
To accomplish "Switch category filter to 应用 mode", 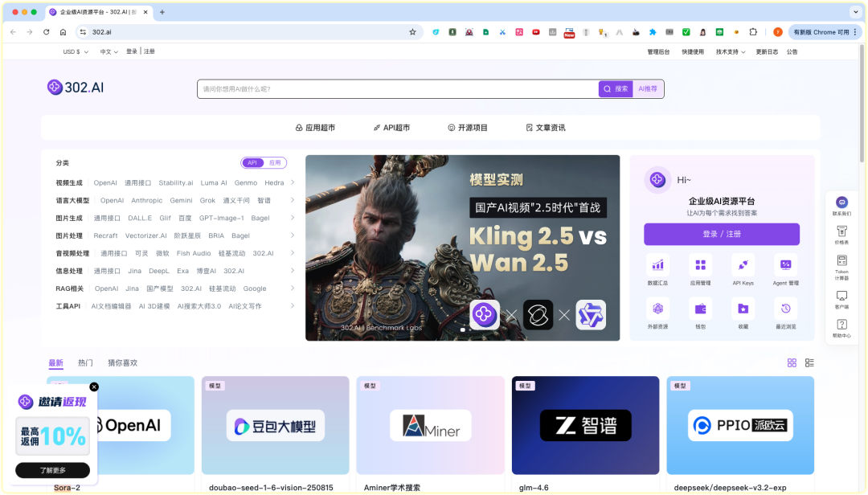I will [x=274, y=162].
